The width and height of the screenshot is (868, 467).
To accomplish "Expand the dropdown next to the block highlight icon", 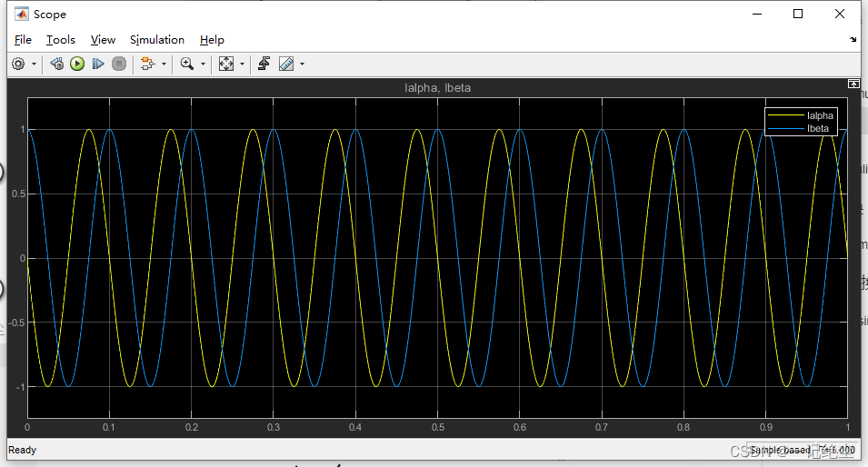I will (164, 65).
